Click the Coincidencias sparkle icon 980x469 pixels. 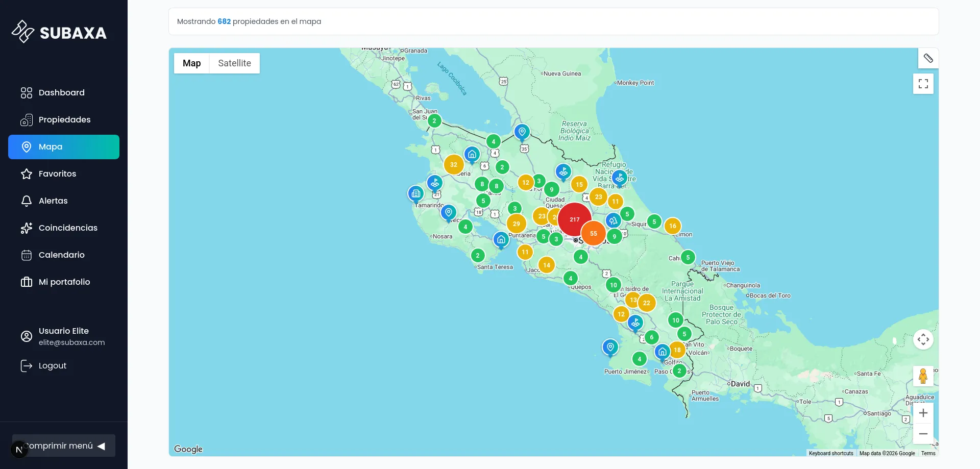pyautogui.click(x=27, y=228)
